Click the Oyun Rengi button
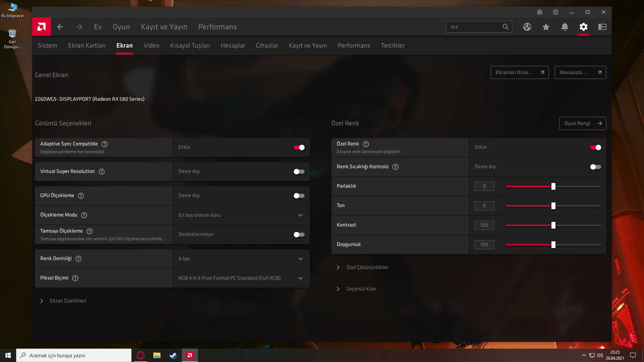 pyautogui.click(x=582, y=123)
